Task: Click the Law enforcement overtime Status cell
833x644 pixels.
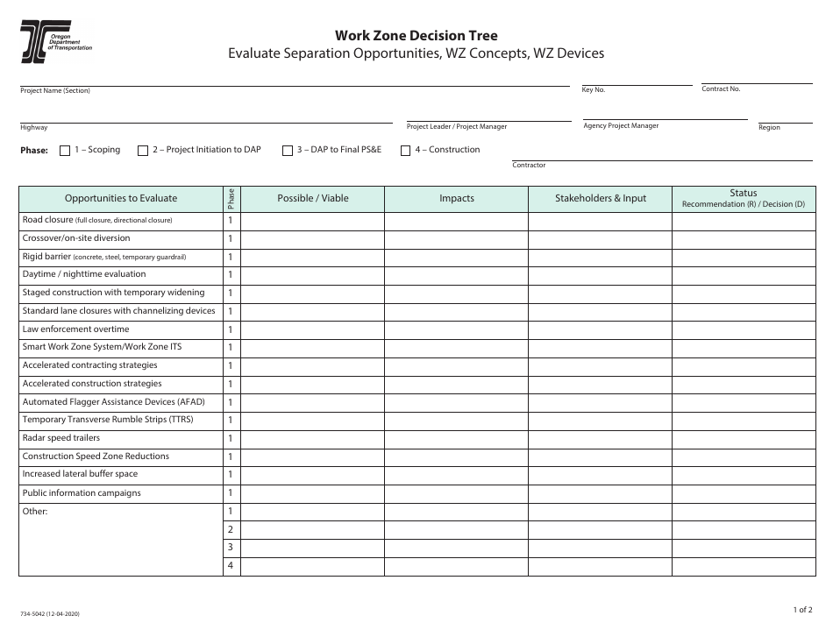Action: tap(742, 329)
